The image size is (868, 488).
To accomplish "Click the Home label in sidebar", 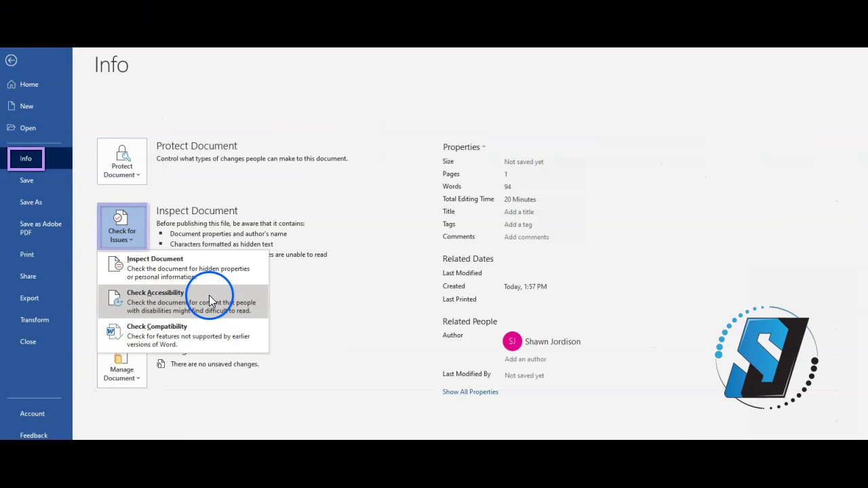I will tap(29, 85).
